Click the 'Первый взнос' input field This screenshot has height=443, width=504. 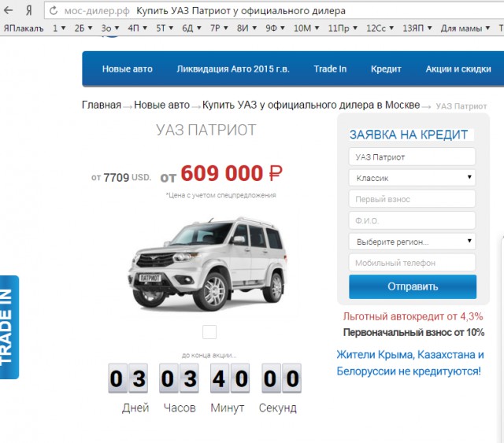(x=412, y=199)
